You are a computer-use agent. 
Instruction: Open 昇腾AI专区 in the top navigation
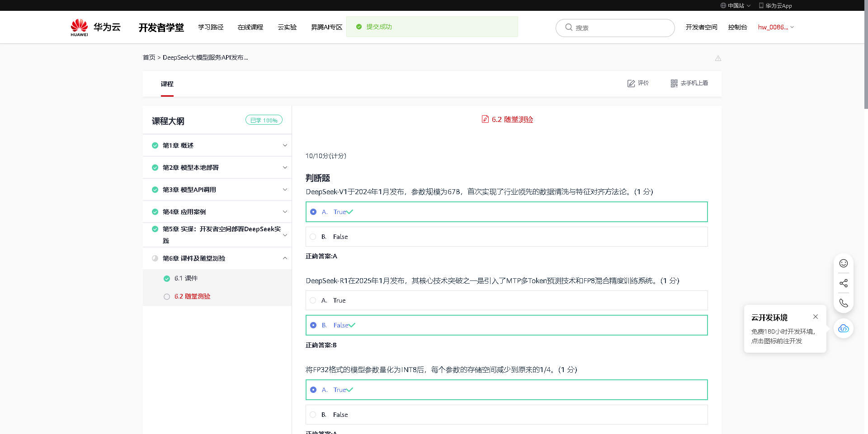(x=326, y=27)
